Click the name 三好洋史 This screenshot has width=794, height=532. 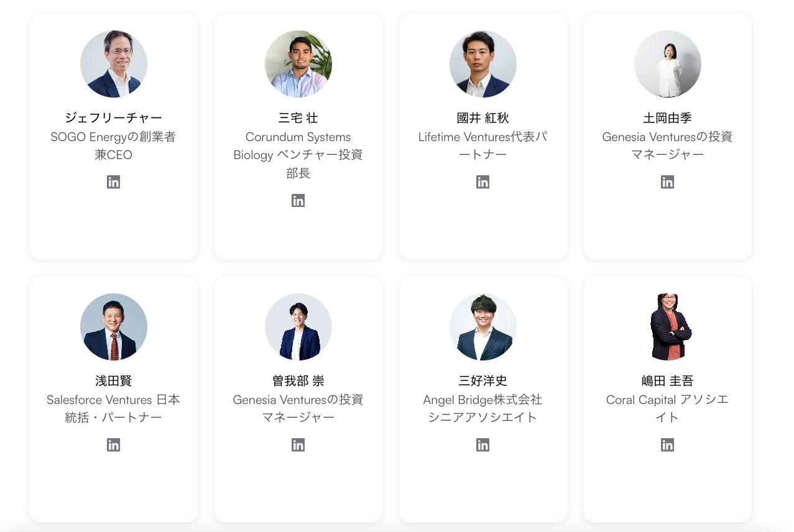tap(483, 381)
